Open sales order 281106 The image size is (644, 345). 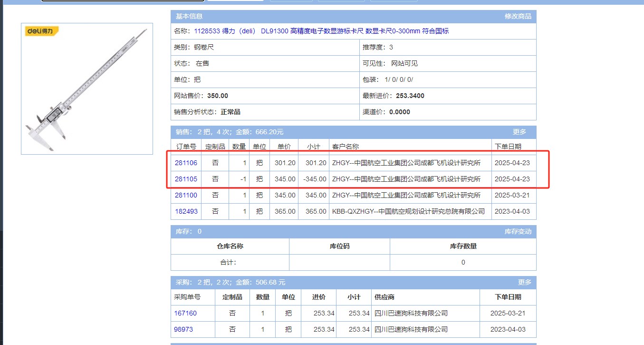(186, 163)
